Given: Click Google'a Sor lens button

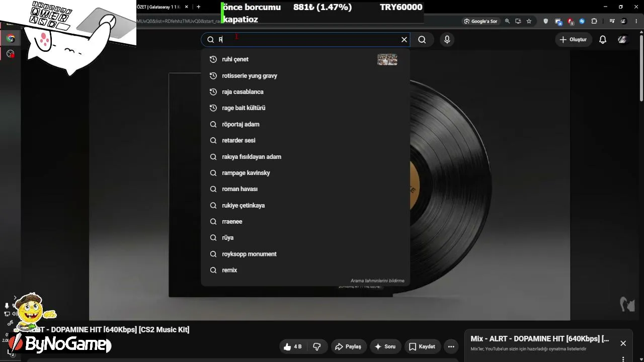Looking at the screenshot, I should (x=481, y=21).
